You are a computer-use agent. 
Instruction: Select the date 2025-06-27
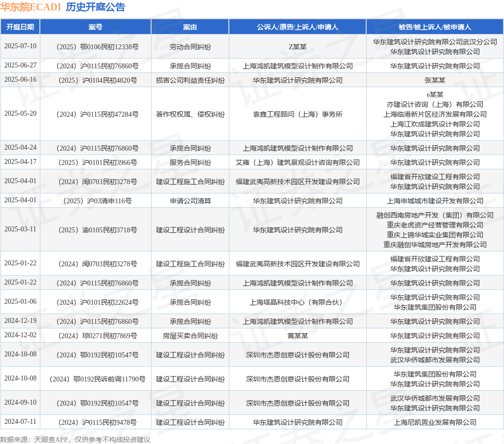pos(20,65)
